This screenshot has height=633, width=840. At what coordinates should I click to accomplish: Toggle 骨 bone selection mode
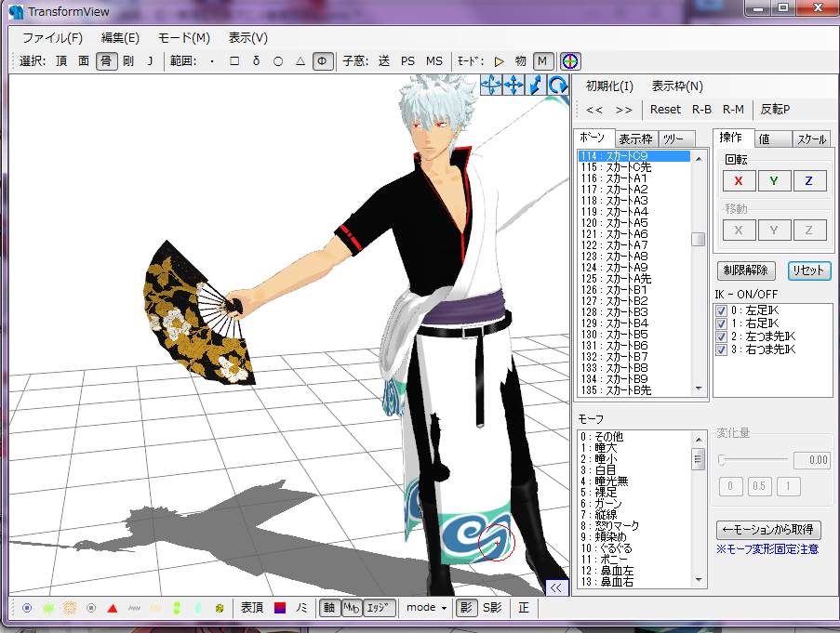(106, 61)
